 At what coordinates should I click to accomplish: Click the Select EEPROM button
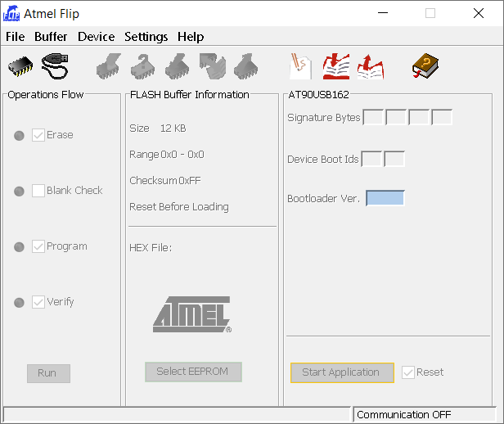[193, 372]
